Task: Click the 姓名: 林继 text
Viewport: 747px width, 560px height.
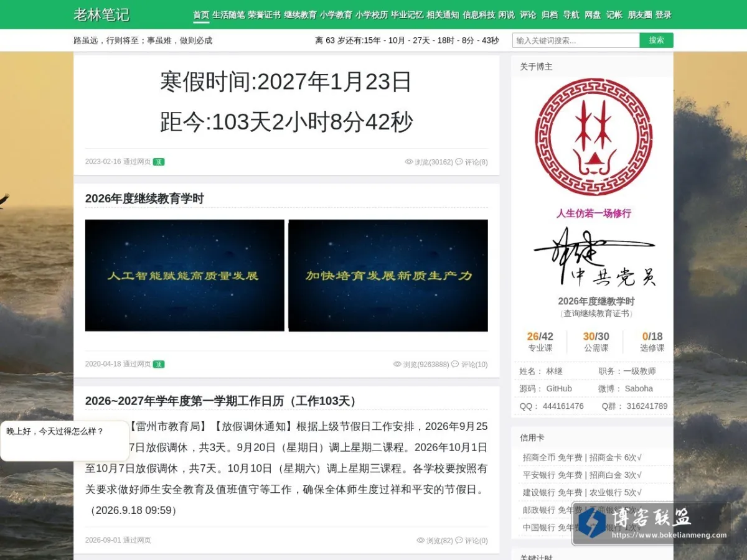Action: click(x=541, y=371)
